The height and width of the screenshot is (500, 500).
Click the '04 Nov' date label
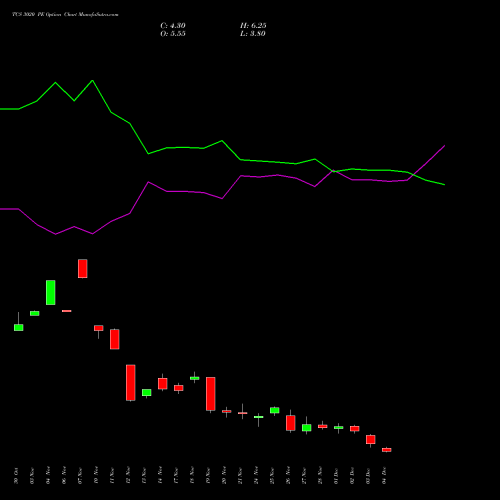tap(48, 476)
